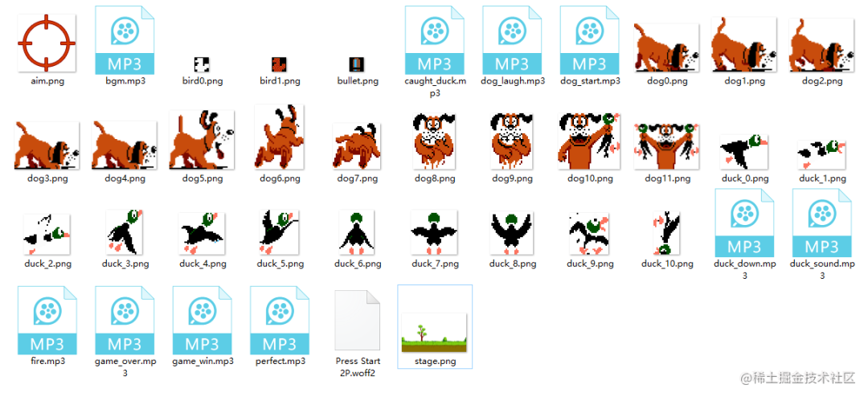Click the file name text "fire.mp3"
This screenshot has height=397, width=868.
click(x=47, y=361)
